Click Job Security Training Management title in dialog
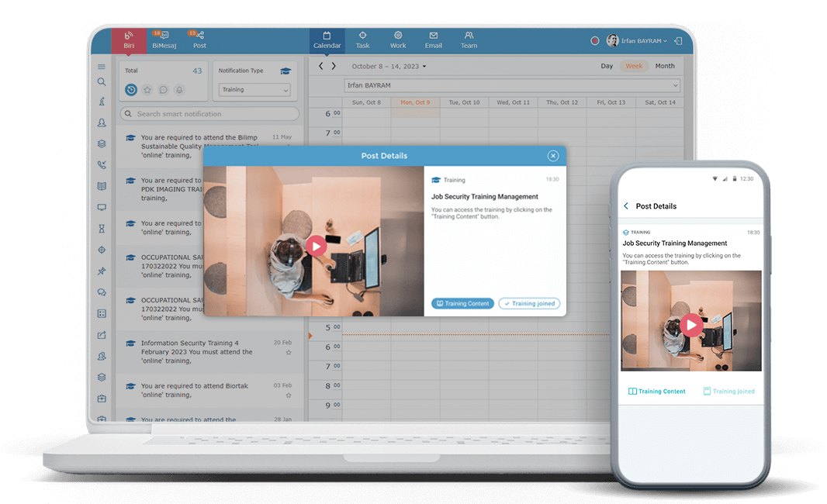The image size is (827, 504). (485, 197)
